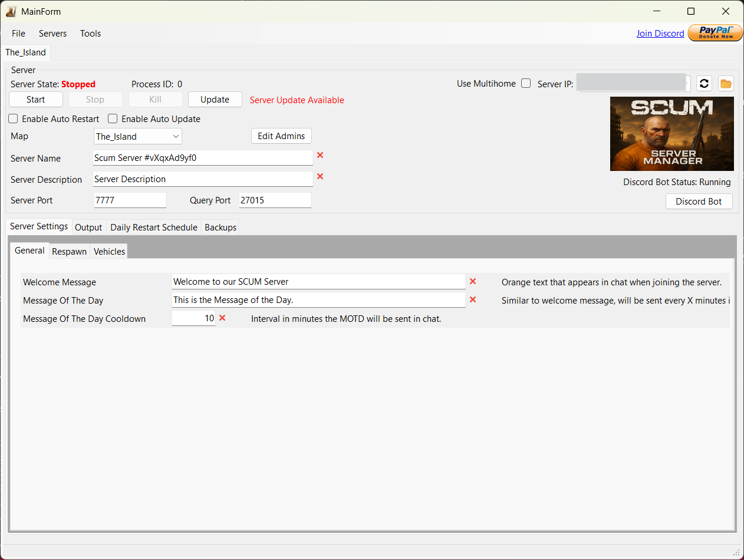Click the Server Name input field

(x=203, y=158)
